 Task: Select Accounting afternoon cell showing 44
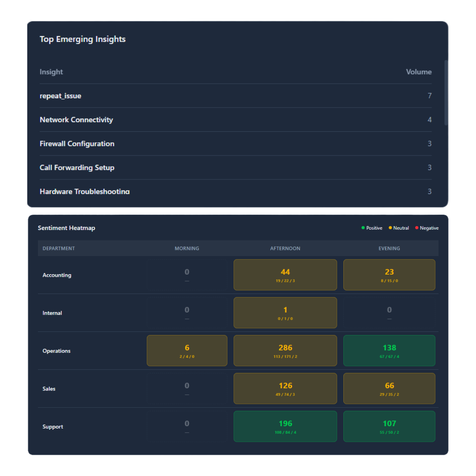[285, 275]
